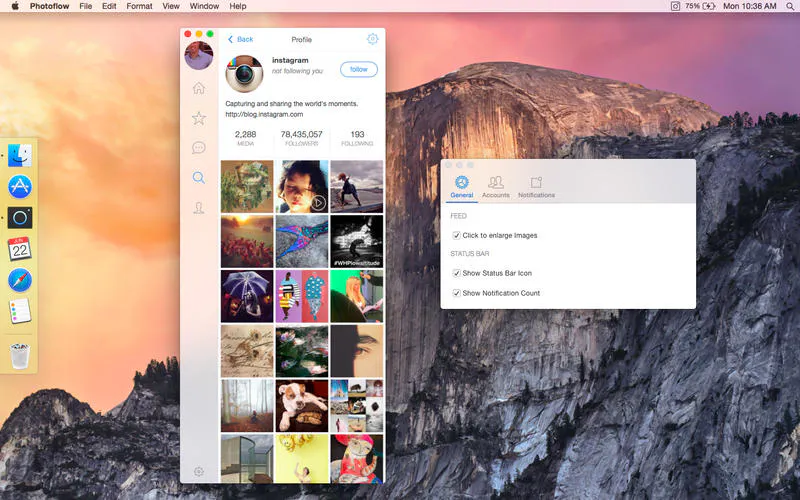Open the sunset red flowers photo
Viewport: 800px width, 500px height.
click(x=247, y=241)
